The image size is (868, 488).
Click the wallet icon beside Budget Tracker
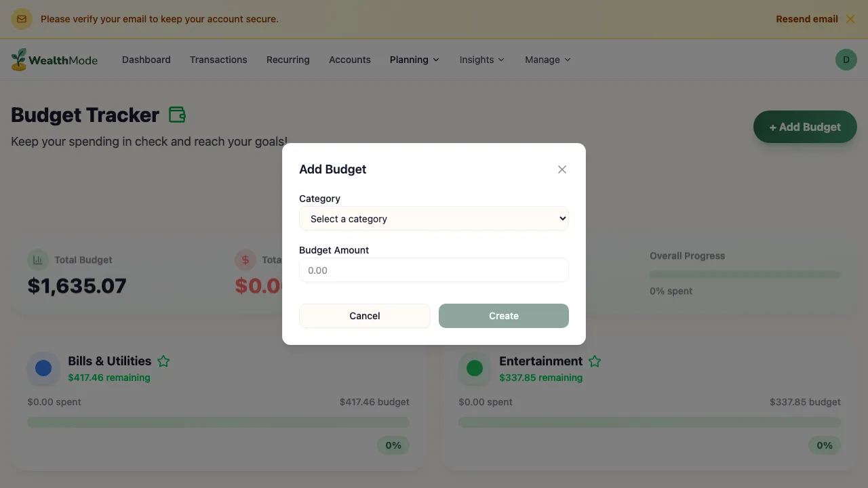[x=177, y=114]
